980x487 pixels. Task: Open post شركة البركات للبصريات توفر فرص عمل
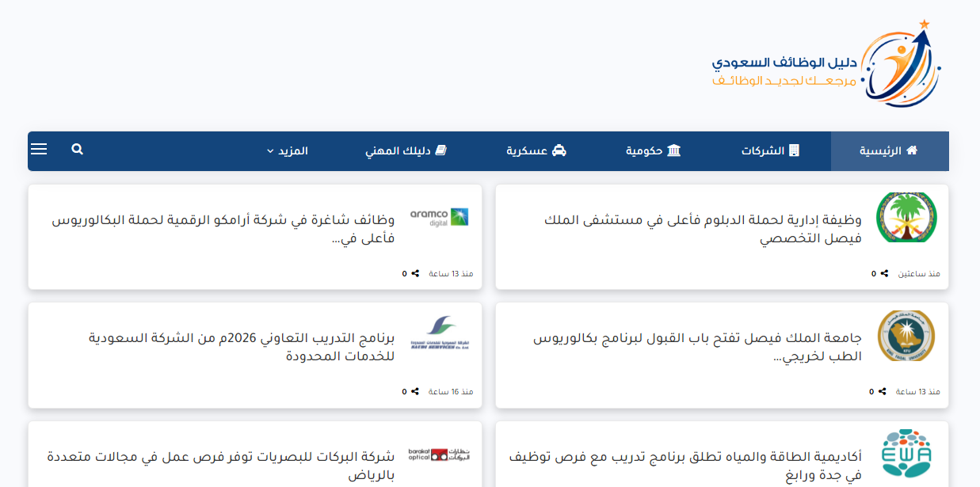tap(220, 466)
